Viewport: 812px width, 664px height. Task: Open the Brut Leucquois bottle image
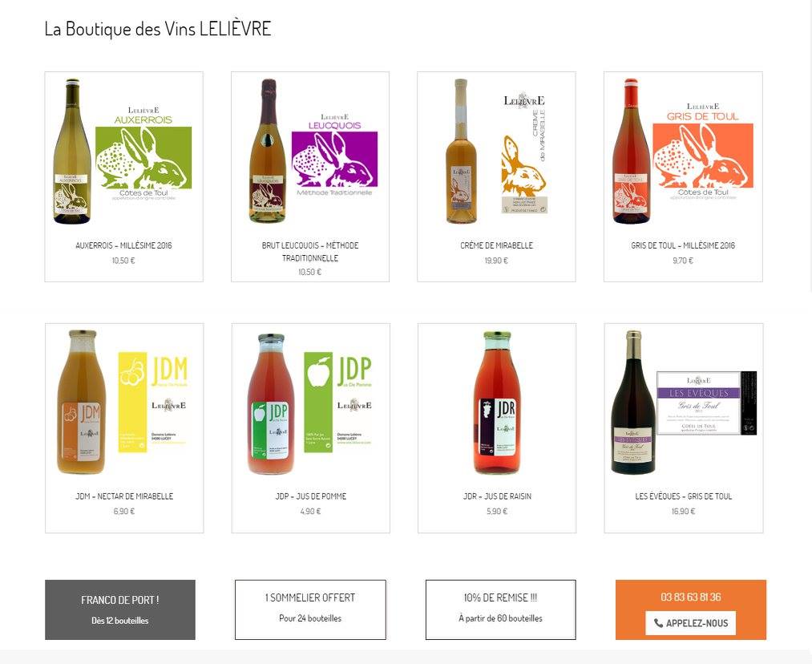310,152
